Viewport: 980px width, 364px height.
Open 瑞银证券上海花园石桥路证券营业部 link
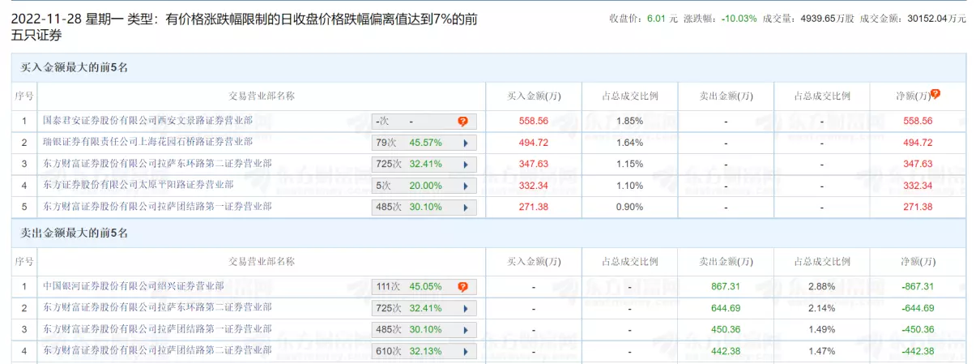(147, 143)
